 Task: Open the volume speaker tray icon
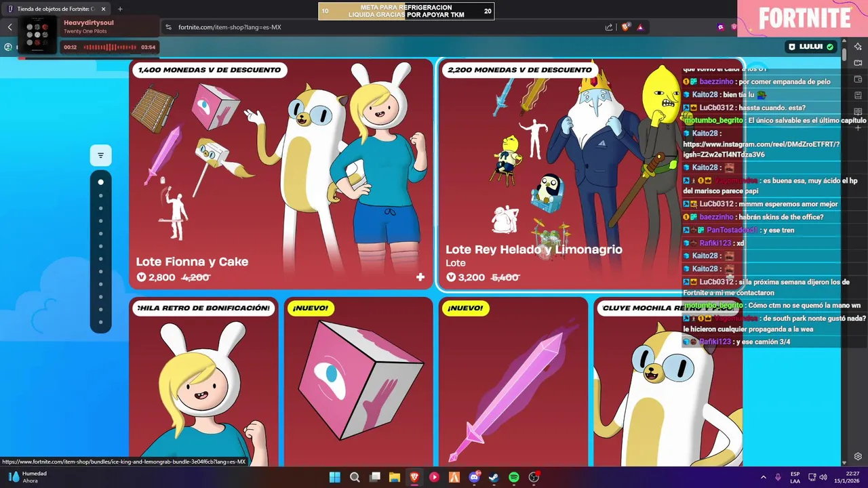(x=823, y=477)
